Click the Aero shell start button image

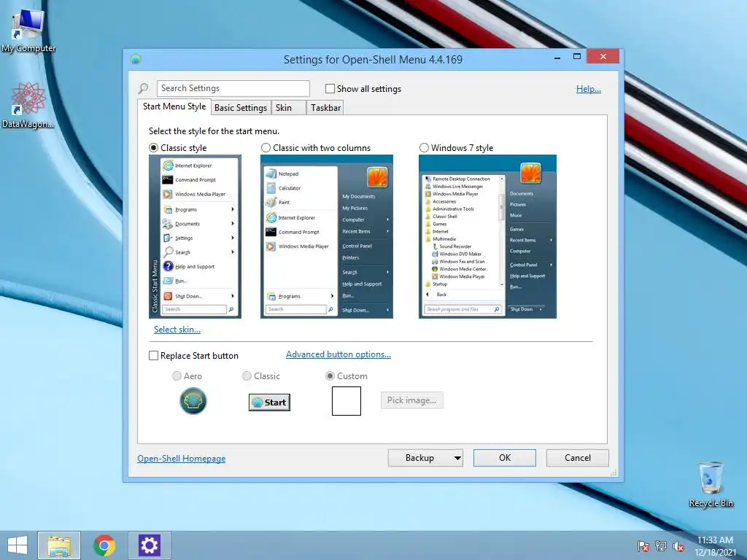[x=193, y=401]
